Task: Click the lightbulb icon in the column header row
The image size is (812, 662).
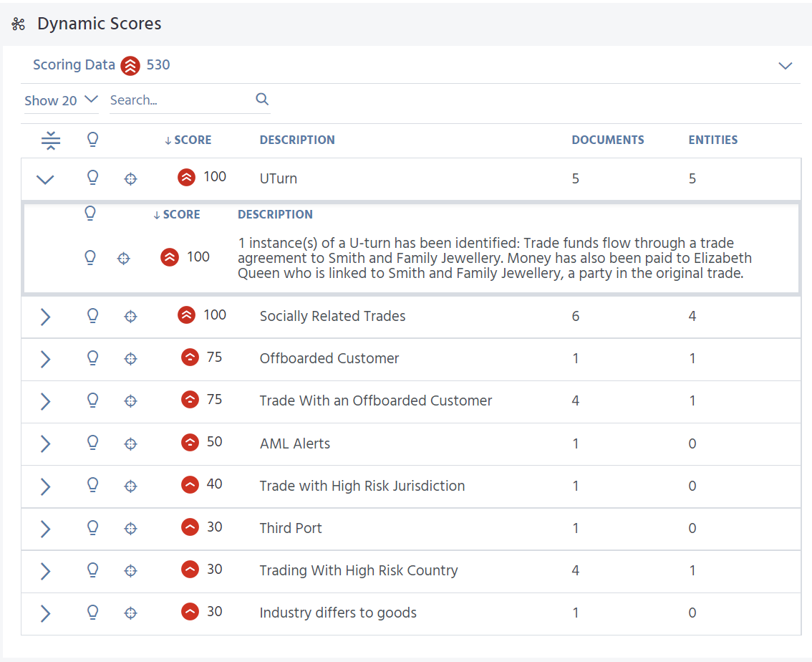Action: 92,140
